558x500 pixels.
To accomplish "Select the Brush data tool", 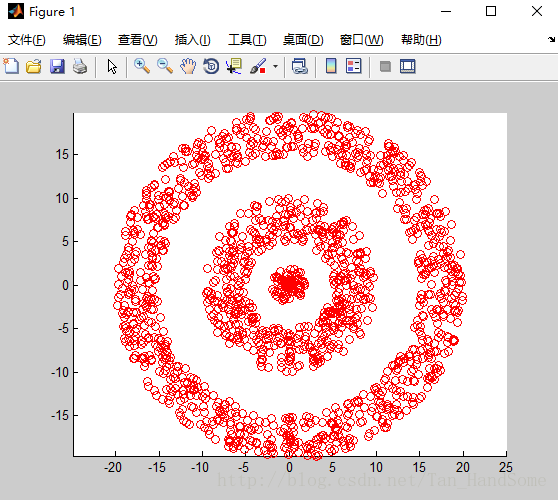I will click(x=258, y=67).
